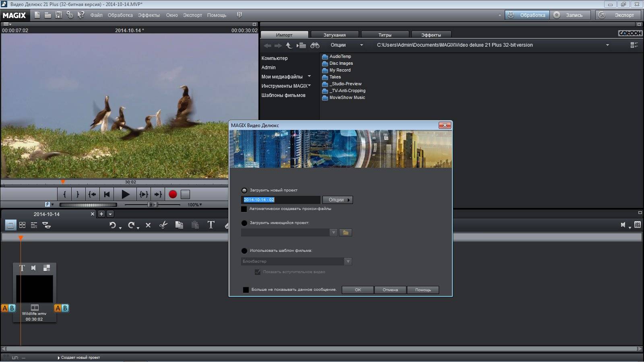Open the file path dropdown arrow

coord(607,45)
